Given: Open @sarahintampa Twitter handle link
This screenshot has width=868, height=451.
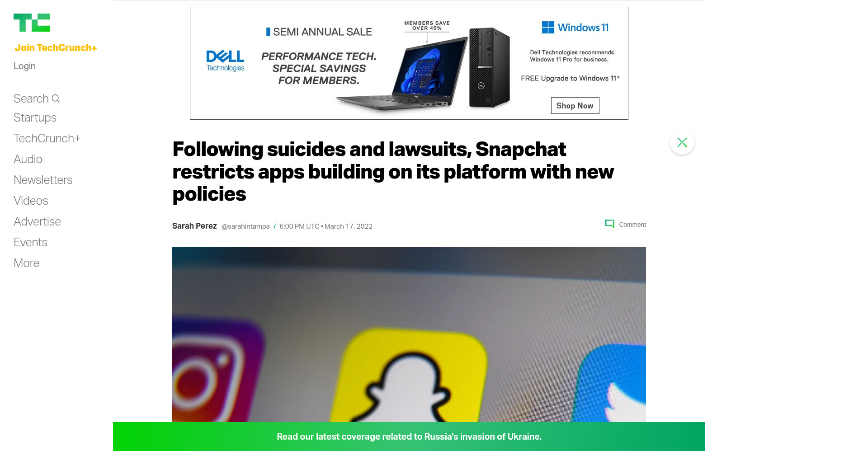Looking at the screenshot, I should point(245,226).
